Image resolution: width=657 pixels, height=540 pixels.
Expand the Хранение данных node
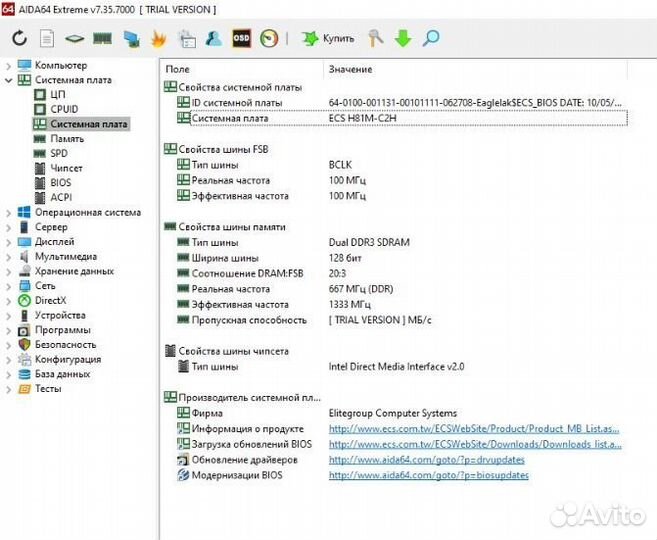tap(8, 271)
